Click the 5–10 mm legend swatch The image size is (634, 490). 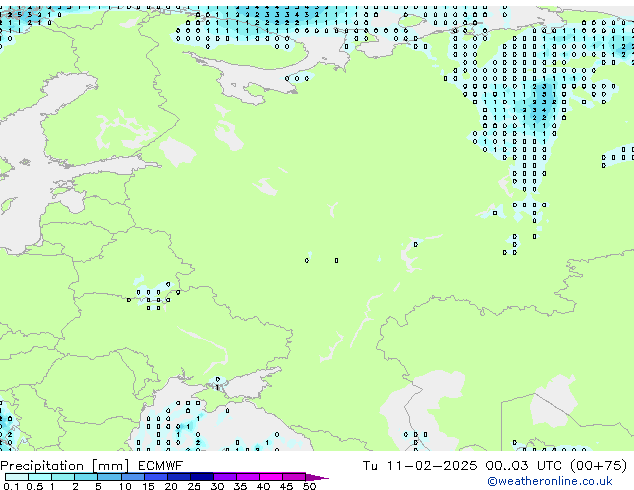tap(110, 477)
